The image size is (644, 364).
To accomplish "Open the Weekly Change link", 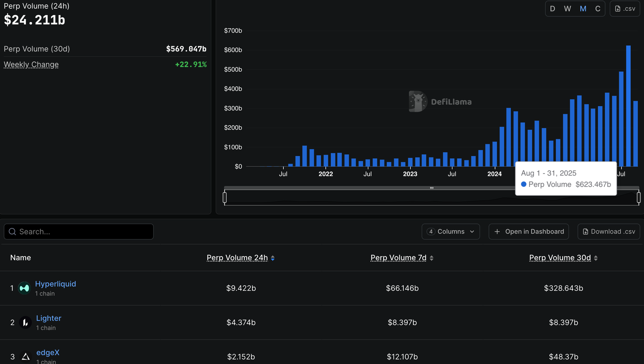I will [31, 64].
